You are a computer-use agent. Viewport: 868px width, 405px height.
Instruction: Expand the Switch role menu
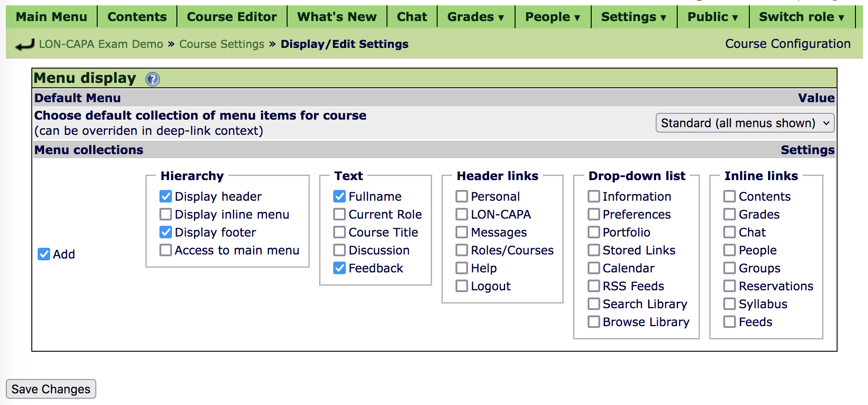(802, 17)
